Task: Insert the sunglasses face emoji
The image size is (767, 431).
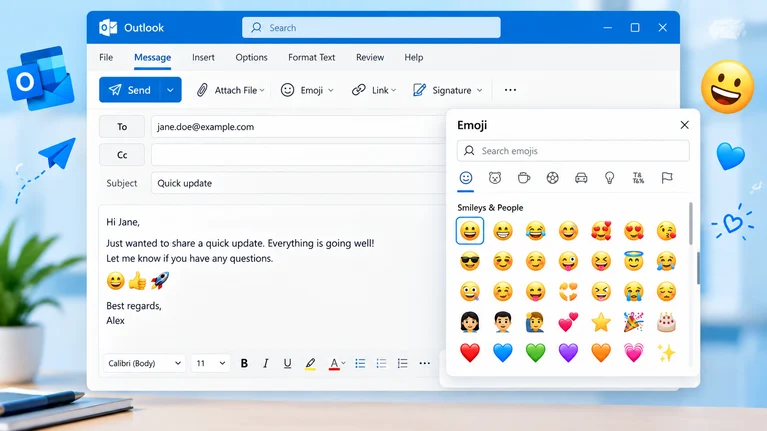Action: [470, 261]
